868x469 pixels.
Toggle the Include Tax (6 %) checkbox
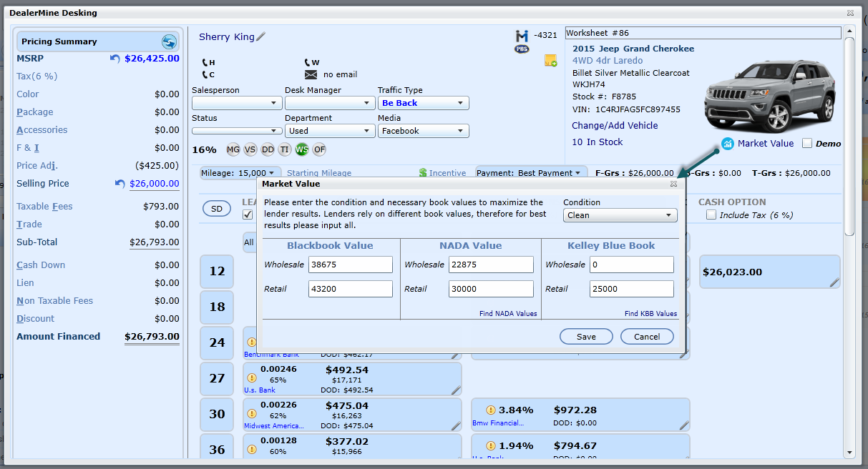(x=711, y=215)
